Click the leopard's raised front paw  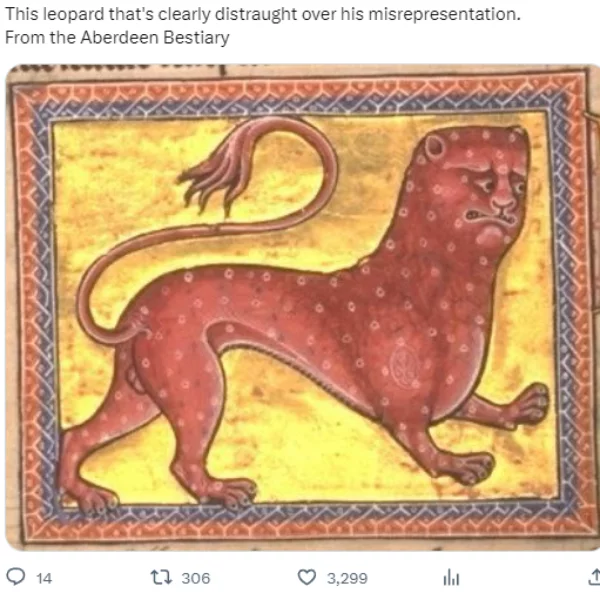pos(530,406)
